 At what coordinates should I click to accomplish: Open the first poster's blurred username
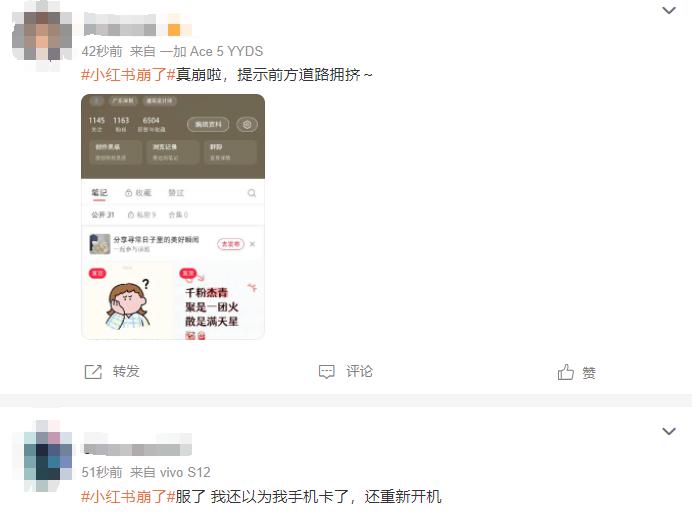click(x=120, y=24)
